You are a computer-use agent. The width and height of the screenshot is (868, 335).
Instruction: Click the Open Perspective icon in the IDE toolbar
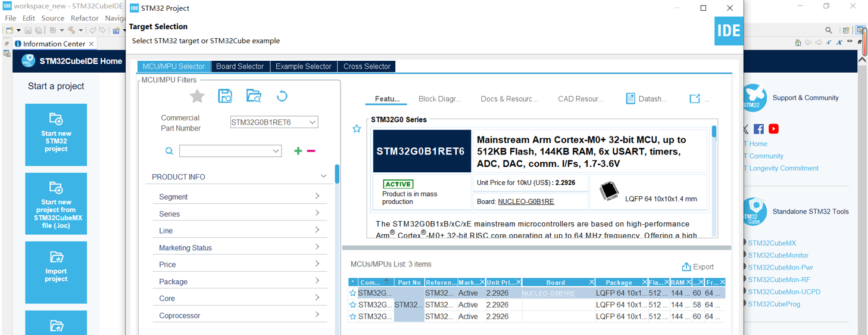(846, 30)
